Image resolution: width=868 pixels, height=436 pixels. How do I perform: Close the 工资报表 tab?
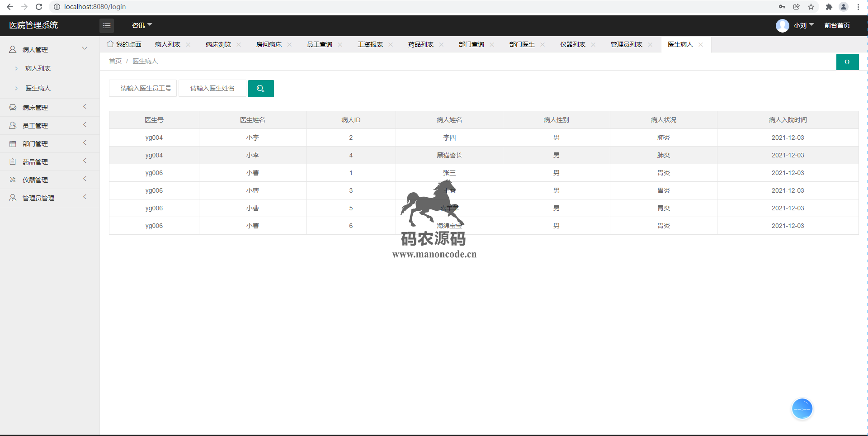[x=391, y=44]
